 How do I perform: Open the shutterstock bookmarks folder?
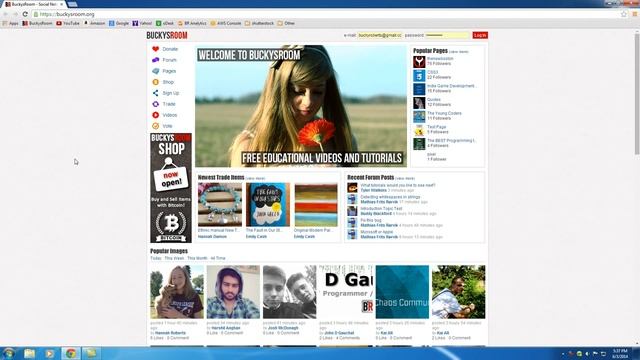[x=260, y=23]
